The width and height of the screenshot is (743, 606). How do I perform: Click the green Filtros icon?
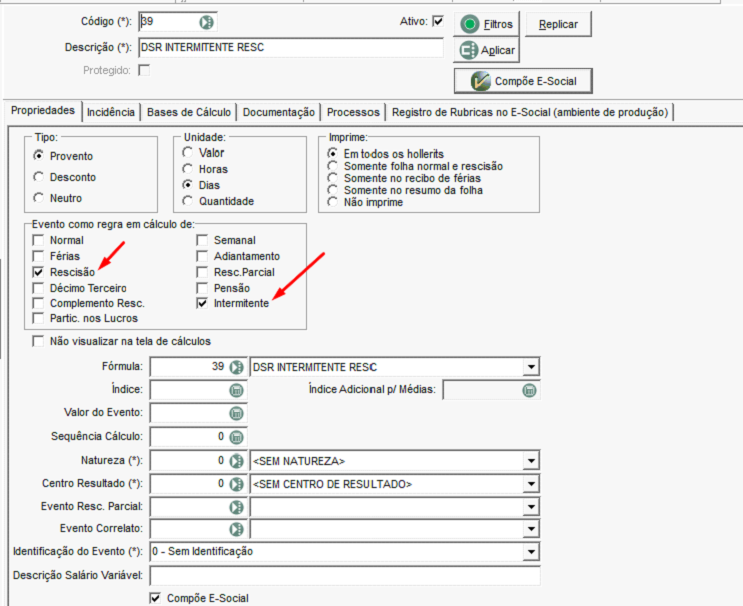coord(470,24)
